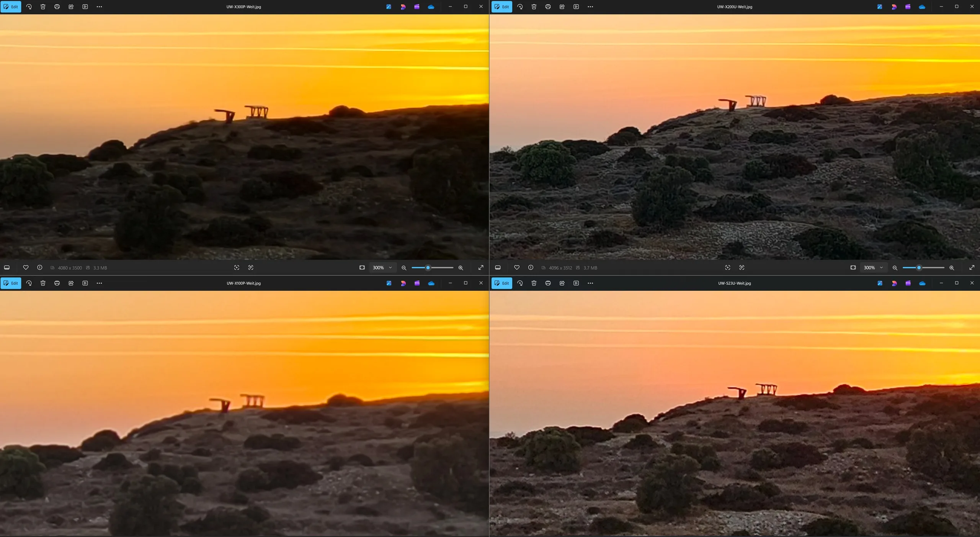Start slideshow in UW-X300P-Weit.jpg window
This screenshot has width=980, height=537.
coord(85,7)
